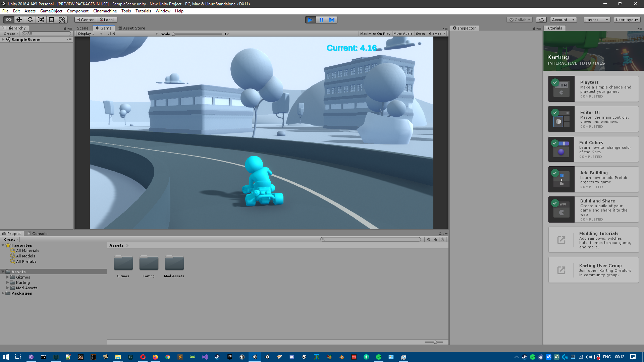644x362 pixels.
Task: Open Account dropdown
Action: [x=563, y=20]
